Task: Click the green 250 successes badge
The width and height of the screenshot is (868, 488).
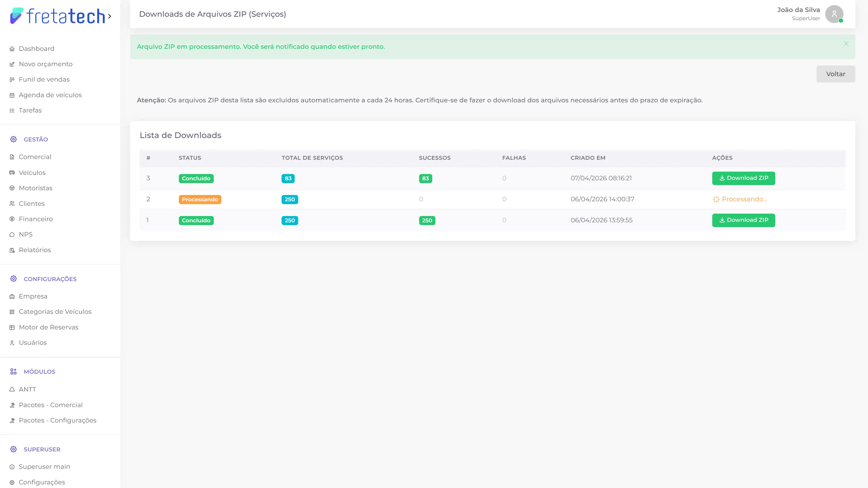Action: 427,221
